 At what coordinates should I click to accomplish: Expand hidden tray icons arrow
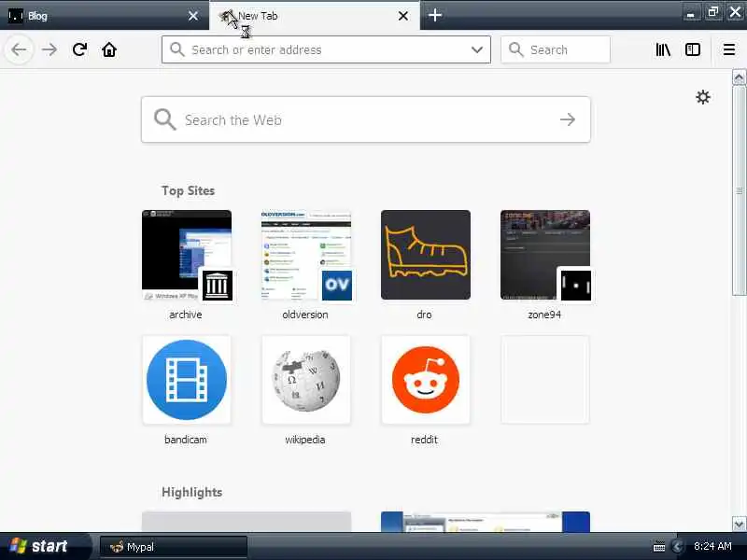pyautogui.click(x=678, y=546)
